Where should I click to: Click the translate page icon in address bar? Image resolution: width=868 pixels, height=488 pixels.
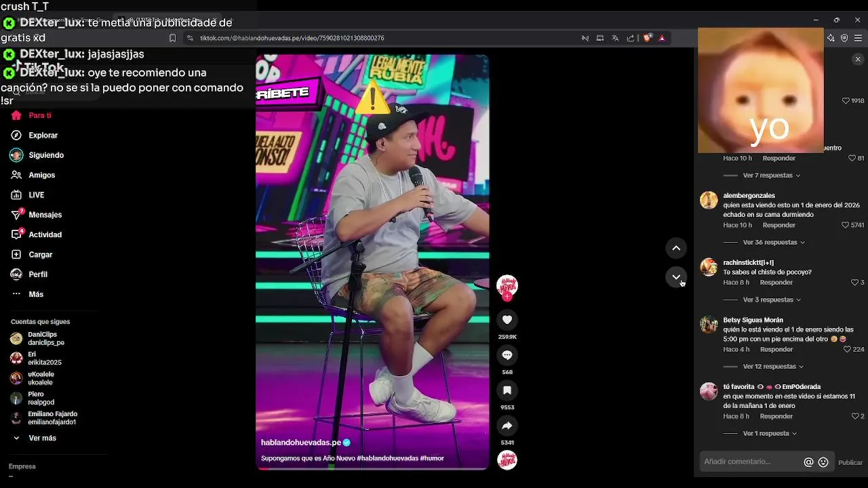(x=615, y=38)
